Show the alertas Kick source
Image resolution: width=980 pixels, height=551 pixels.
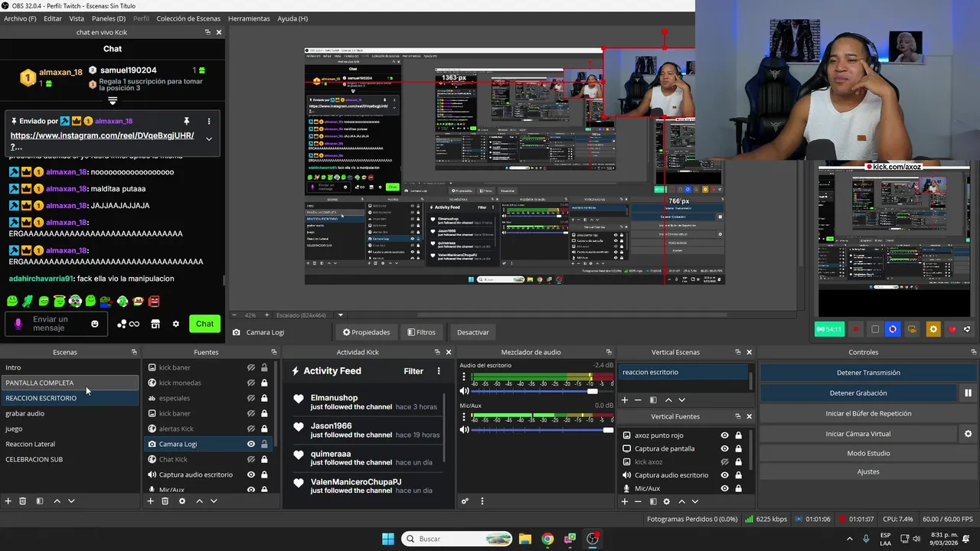pos(250,429)
